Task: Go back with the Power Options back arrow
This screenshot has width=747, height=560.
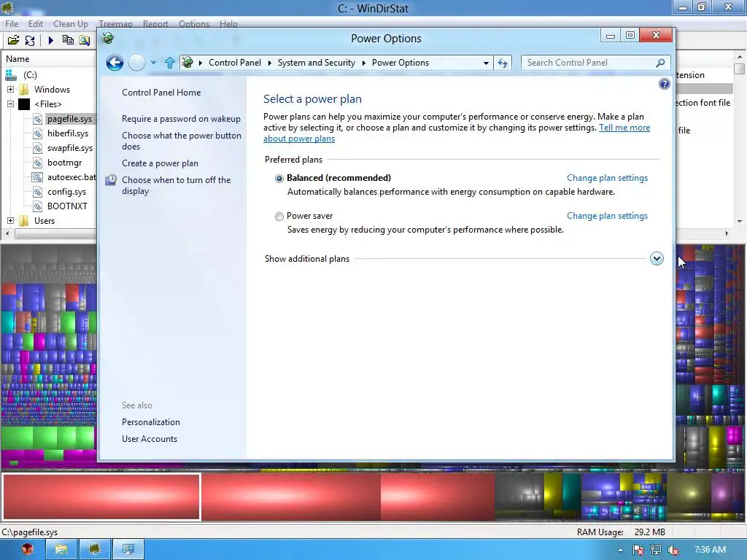Action: [115, 63]
